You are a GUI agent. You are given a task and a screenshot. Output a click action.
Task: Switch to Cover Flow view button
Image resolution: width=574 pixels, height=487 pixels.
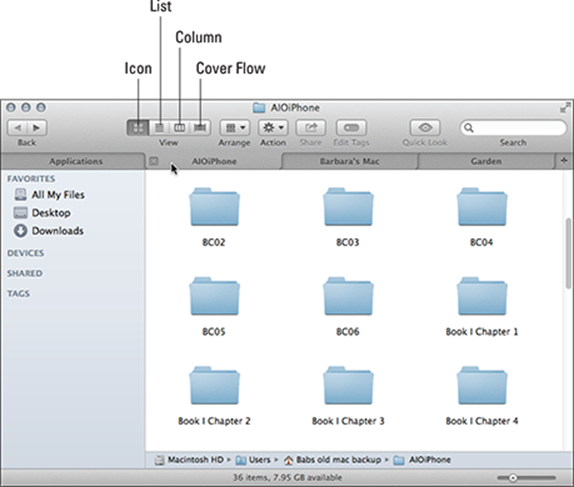[x=200, y=128]
